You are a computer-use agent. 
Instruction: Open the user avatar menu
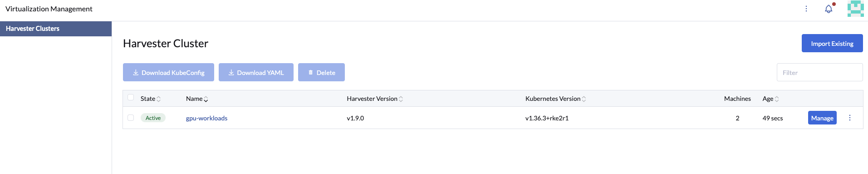point(855,9)
